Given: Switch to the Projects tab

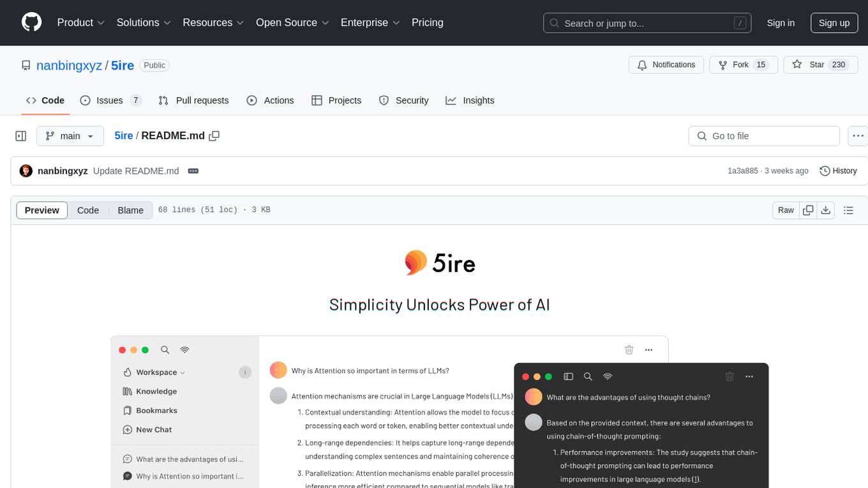Looking at the screenshot, I should pos(336,100).
